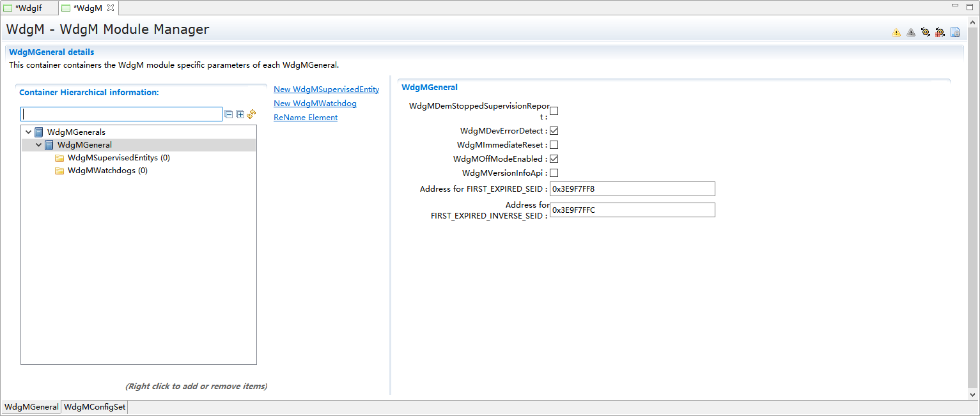The image size is (980, 416).
Task: Collapse all tree nodes with minus icon
Action: (x=229, y=114)
